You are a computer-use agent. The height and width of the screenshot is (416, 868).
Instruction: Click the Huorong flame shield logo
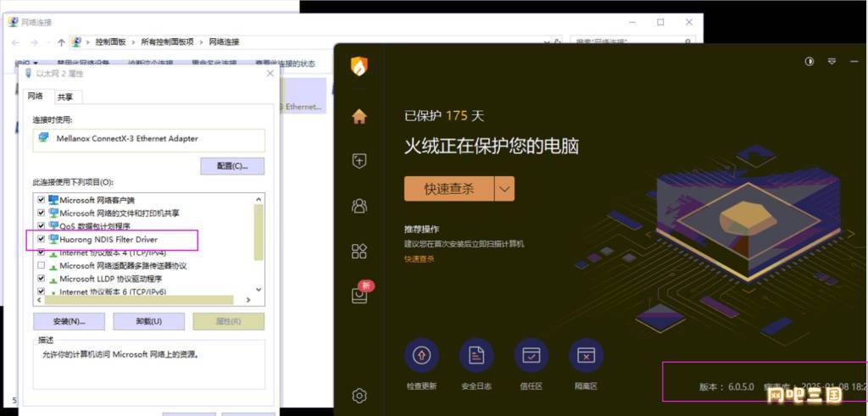click(359, 66)
